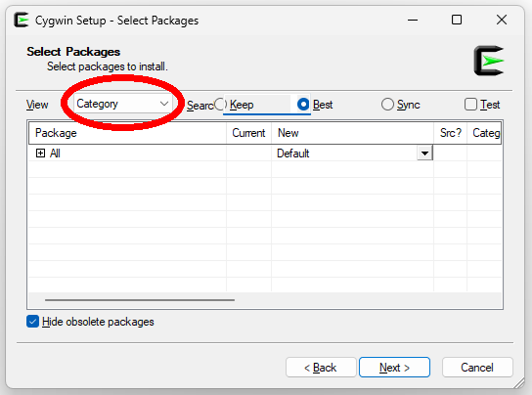Click the Src? column header
Screen dimensions: 532x395
click(x=451, y=133)
